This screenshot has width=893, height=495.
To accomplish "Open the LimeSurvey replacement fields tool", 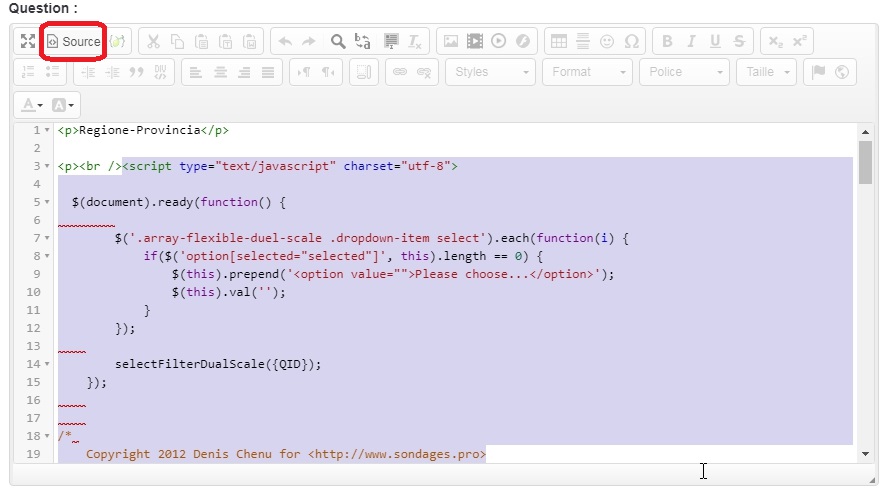I will click(x=117, y=41).
